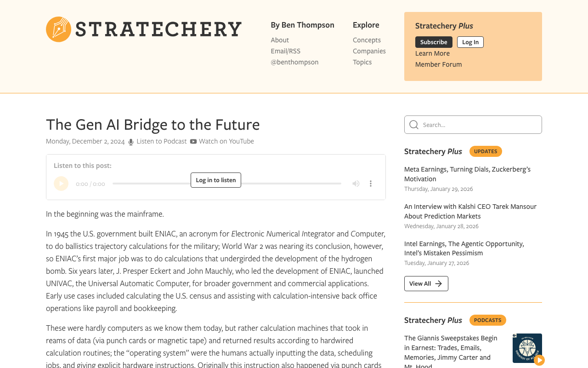Open the Explore Concepts listing
This screenshot has width=588, height=368.
tap(367, 40)
